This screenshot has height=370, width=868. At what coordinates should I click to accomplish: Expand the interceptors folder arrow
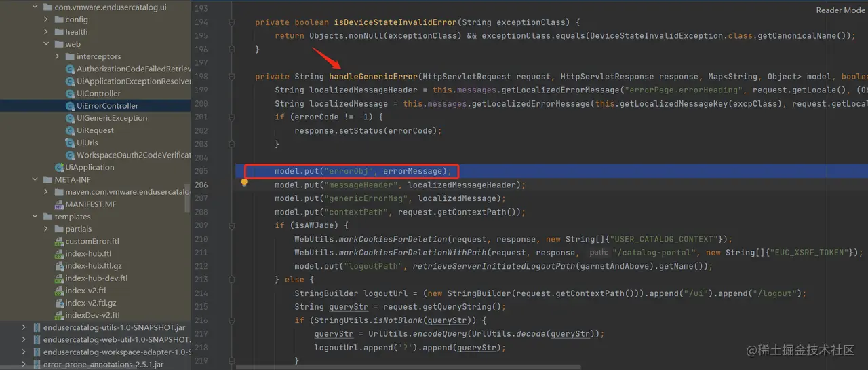coord(58,56)
